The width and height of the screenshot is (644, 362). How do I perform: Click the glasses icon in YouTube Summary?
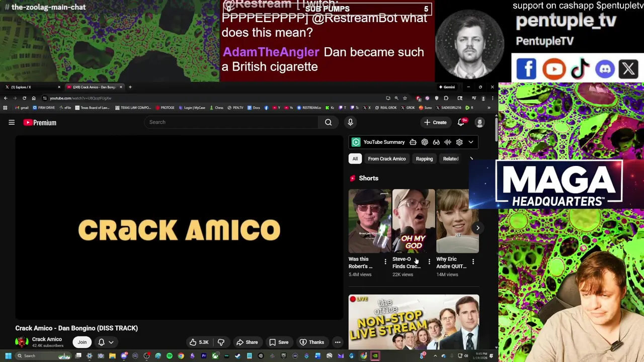click(436, 142)
